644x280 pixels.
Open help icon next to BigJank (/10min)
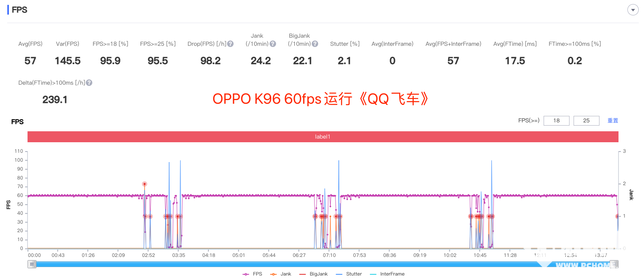(x=315, y=44)
